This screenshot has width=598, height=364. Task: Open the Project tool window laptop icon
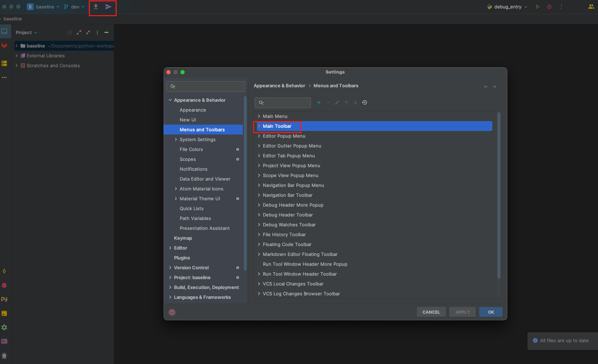tap(4, 31)
